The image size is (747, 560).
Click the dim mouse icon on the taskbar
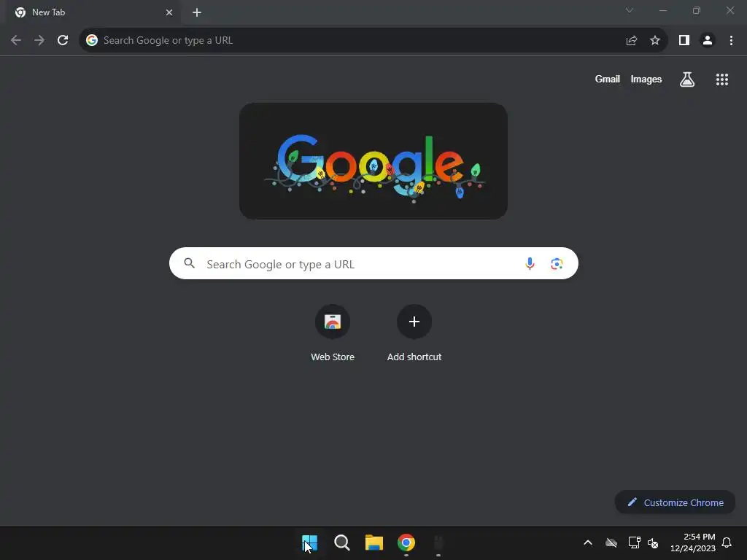(x=438, y=542)
